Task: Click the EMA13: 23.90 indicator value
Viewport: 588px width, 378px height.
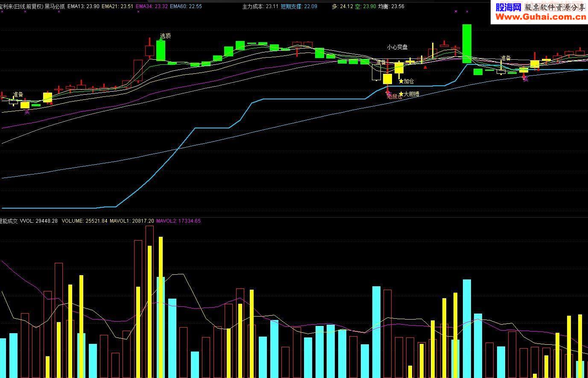Action: pyautogui.click(x=83, y=6)
